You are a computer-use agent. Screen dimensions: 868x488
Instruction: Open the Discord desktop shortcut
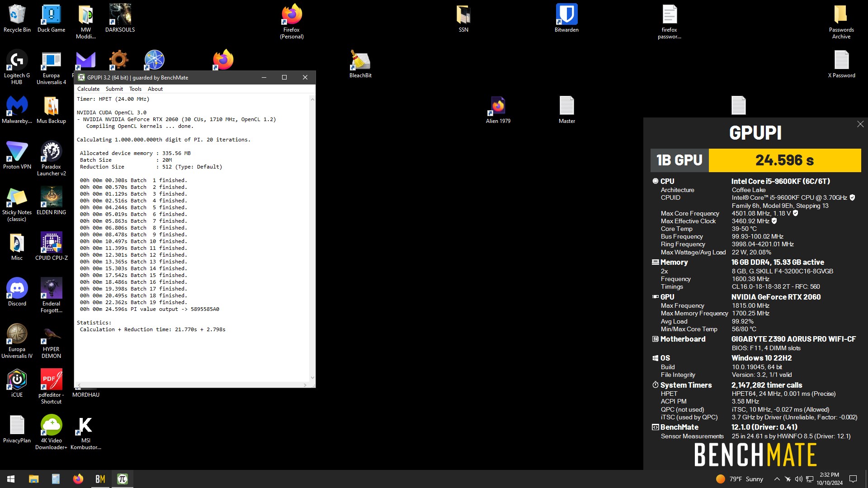(x=17, y=292)
